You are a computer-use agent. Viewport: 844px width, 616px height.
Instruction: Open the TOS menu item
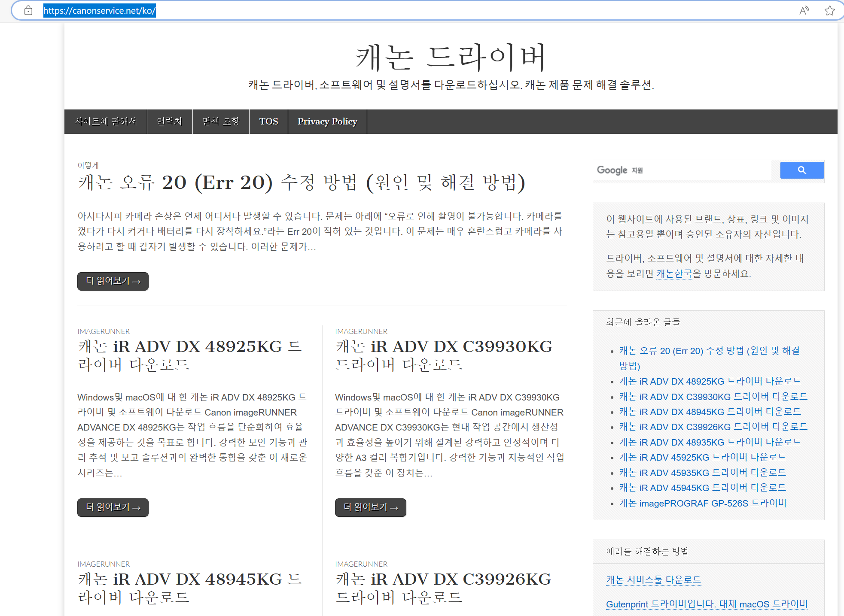tap(268, 121)
